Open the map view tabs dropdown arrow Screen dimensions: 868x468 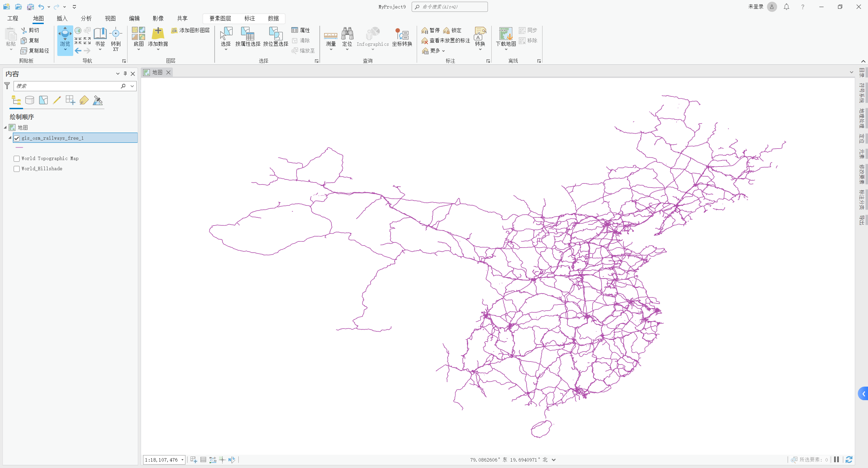pos(851,72)
